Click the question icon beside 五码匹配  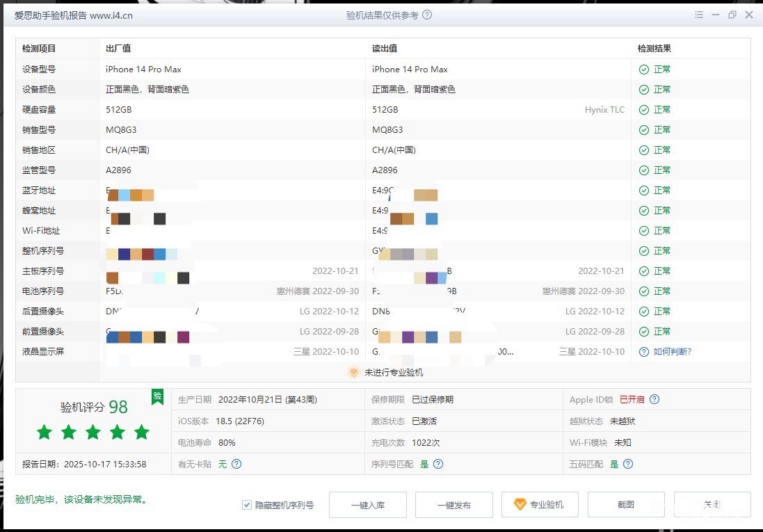pyautogui.click(x=628, y=464)
